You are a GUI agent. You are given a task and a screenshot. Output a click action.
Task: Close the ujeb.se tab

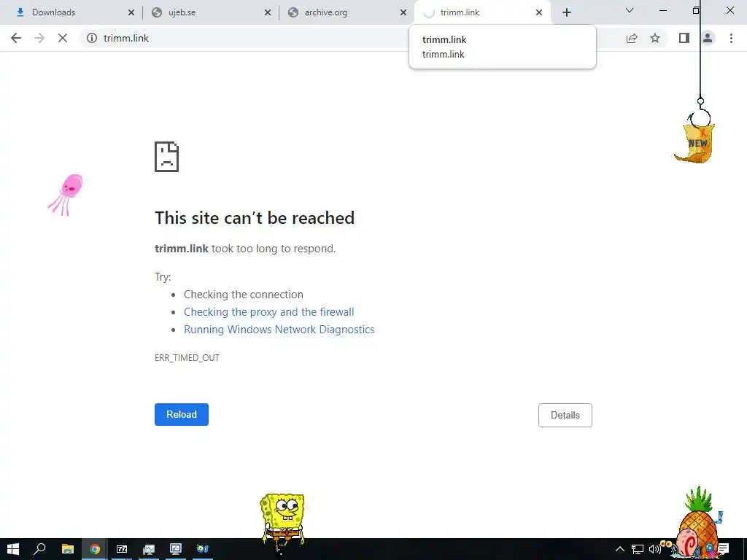coord(268,12)
